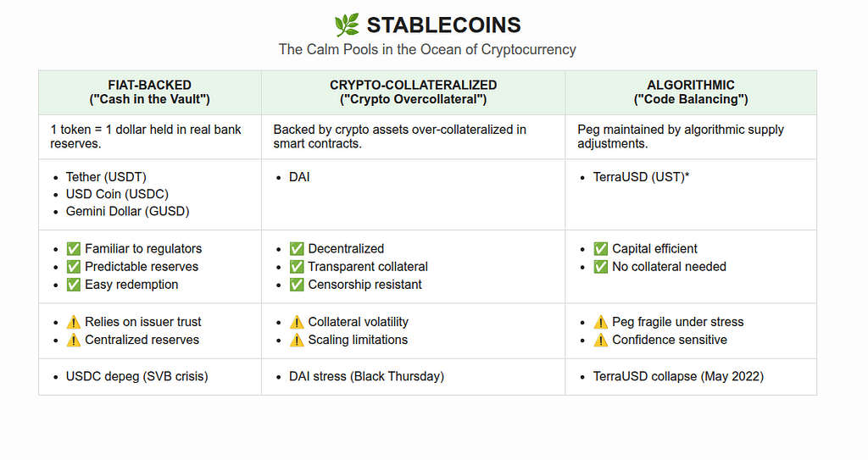Click green checkmark next to Familiar to regulators
868x460 pixels.
(74, 249)
